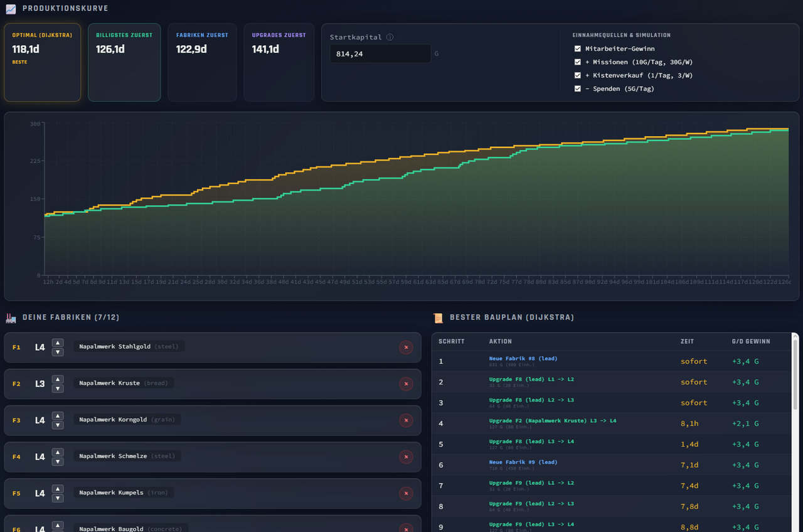Screen dimensions: 803x532
Task: Lower the level of F4 Schmelze
Action: pos(58,462)
